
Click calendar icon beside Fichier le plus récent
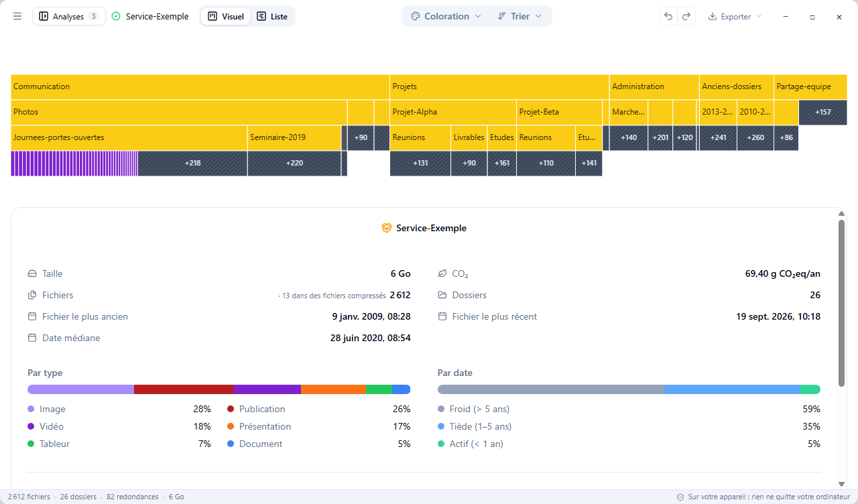point(442,316)
